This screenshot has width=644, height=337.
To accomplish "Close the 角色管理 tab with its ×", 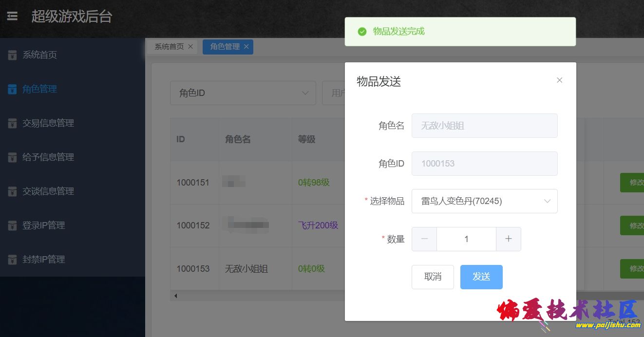I will (246, 47).
